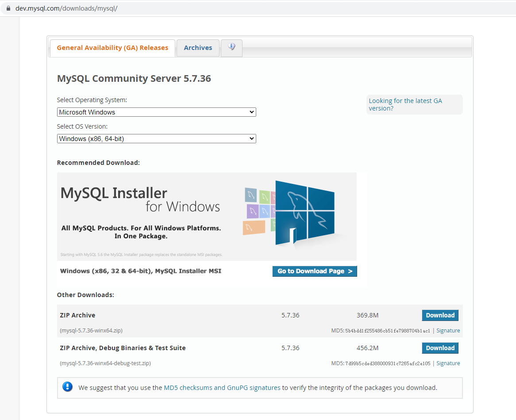Open the information icon tab

coord(232,48)
